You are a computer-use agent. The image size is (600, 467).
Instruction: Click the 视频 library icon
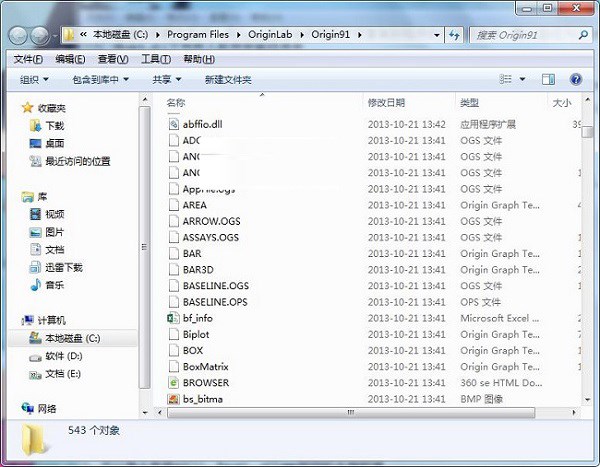(x=35, y=214)
